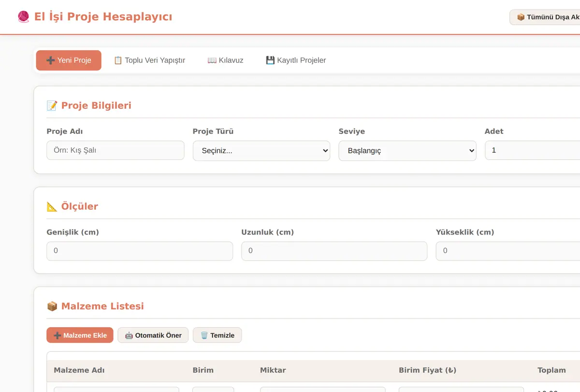Click the Toplam column header
Image resolution: width=580 pixels, height=392 pixels.
551,370
